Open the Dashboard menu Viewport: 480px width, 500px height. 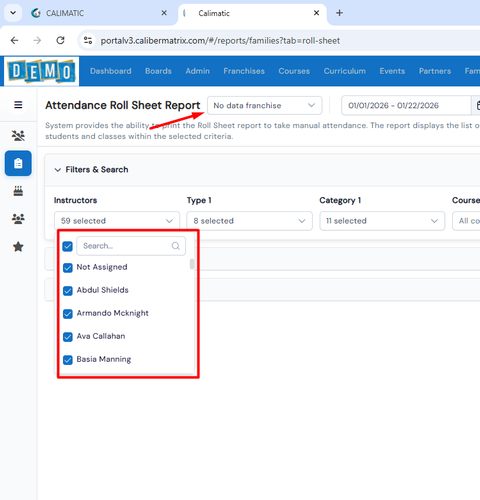click(x=111, y=71)
